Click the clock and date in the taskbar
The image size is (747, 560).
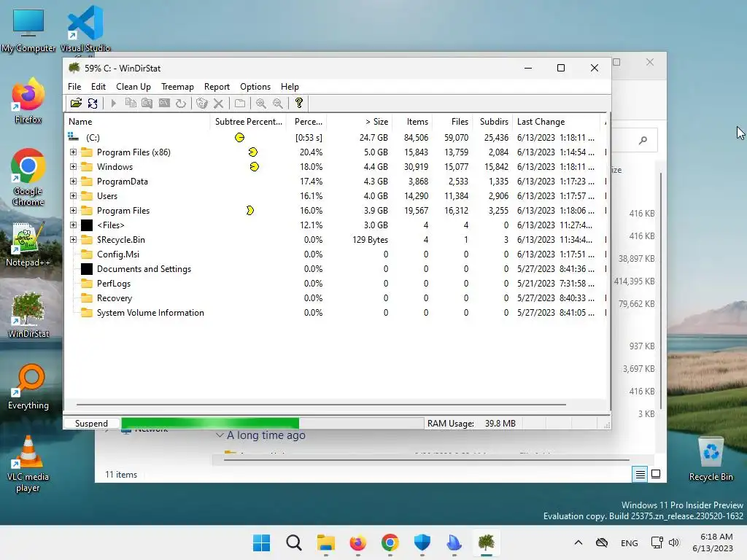[713, 542]
